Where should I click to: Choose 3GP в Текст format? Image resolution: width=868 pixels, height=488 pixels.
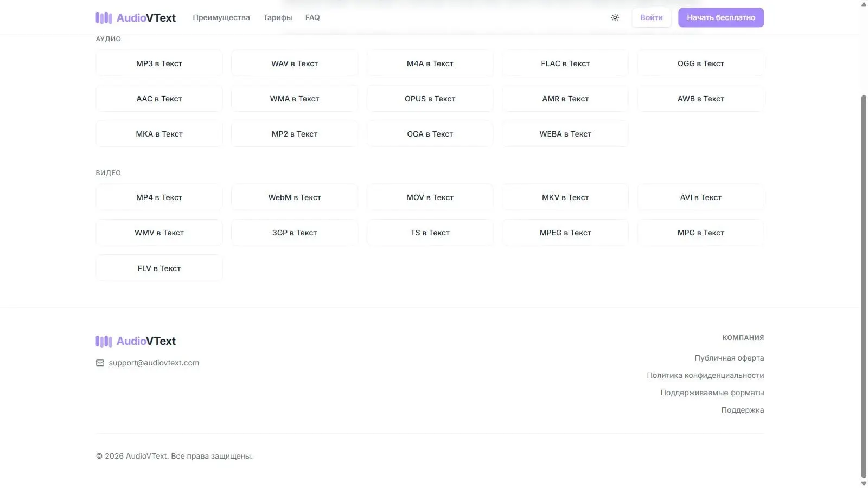coord(295,233)
